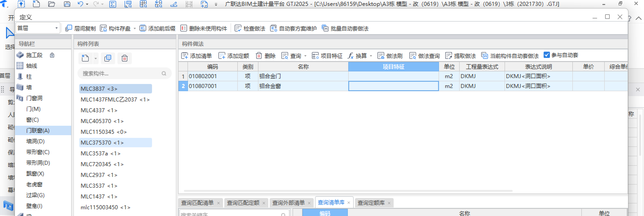Click the copy component icon
644x216 pixels.
[x=108, y=58]
